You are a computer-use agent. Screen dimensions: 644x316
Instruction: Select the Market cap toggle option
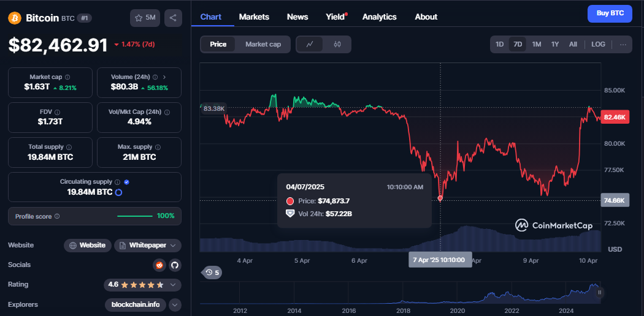263,44
